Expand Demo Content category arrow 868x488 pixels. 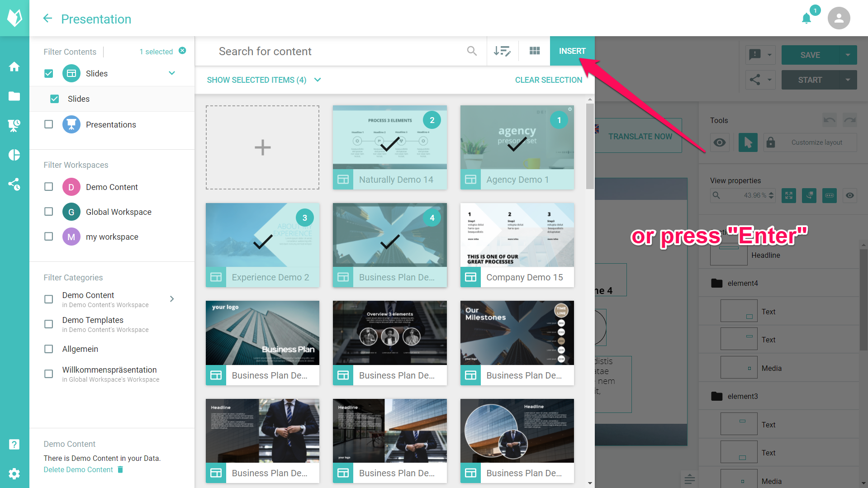point(172,299)
